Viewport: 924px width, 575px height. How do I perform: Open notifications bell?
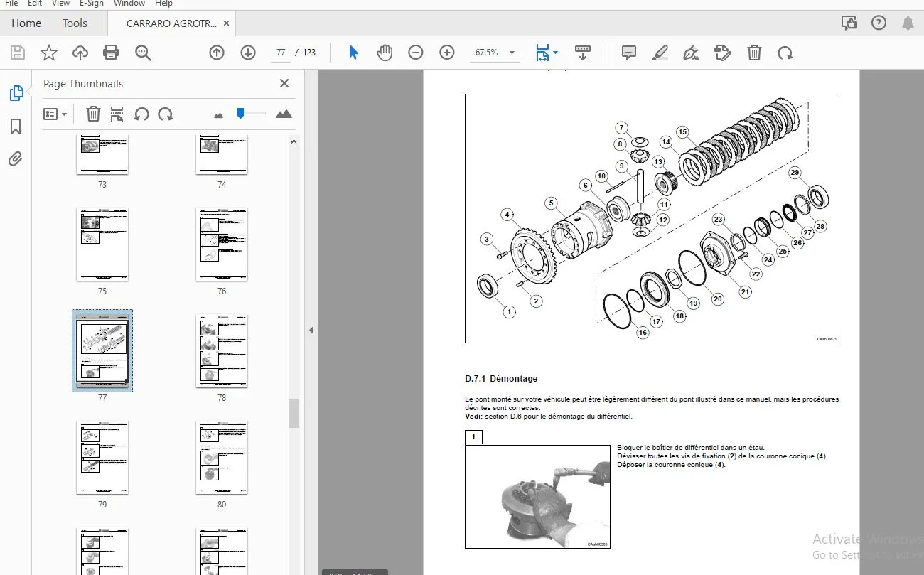[x=908, y=23]
